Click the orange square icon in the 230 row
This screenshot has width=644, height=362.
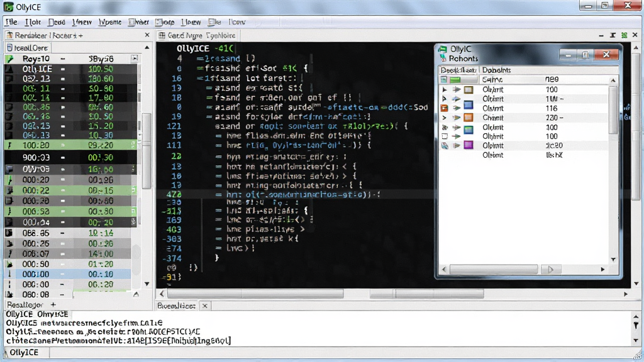[x=469, y=118]
